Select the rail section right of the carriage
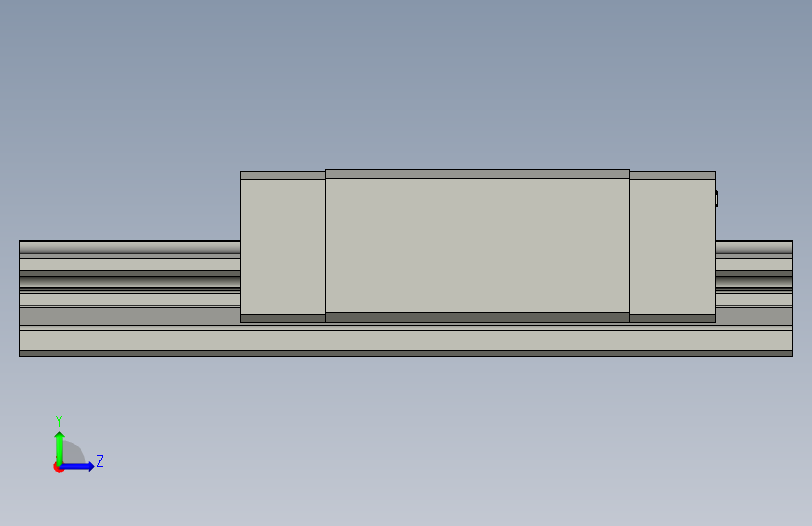 pyautogui.click(x=754, y=282)
